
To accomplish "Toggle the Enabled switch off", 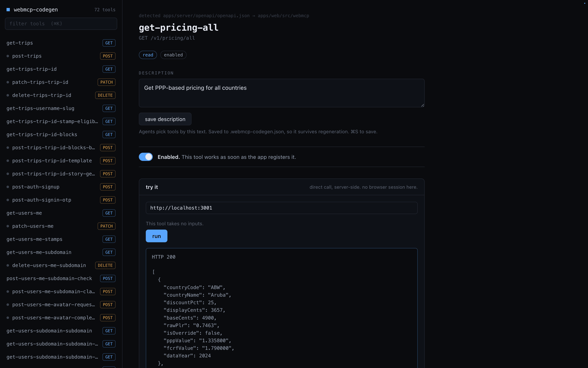I will coord(146,157).
